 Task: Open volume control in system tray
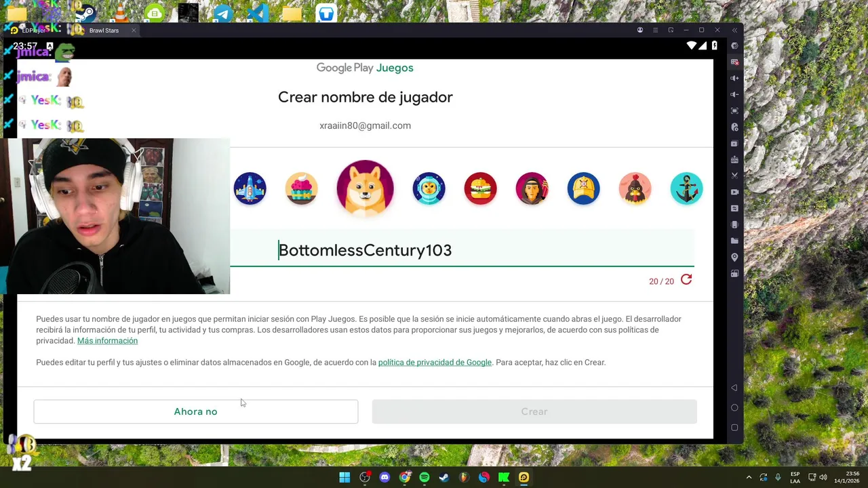(823, 477)
